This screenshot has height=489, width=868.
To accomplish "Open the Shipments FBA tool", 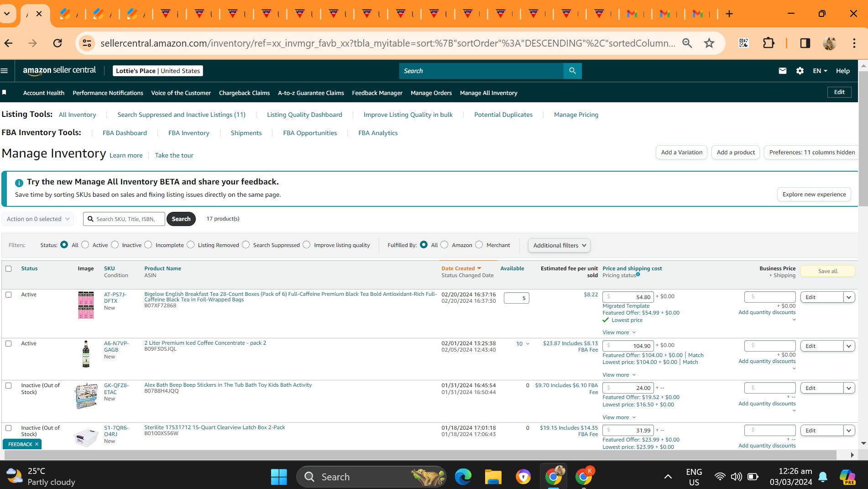I will pos(246,133).
